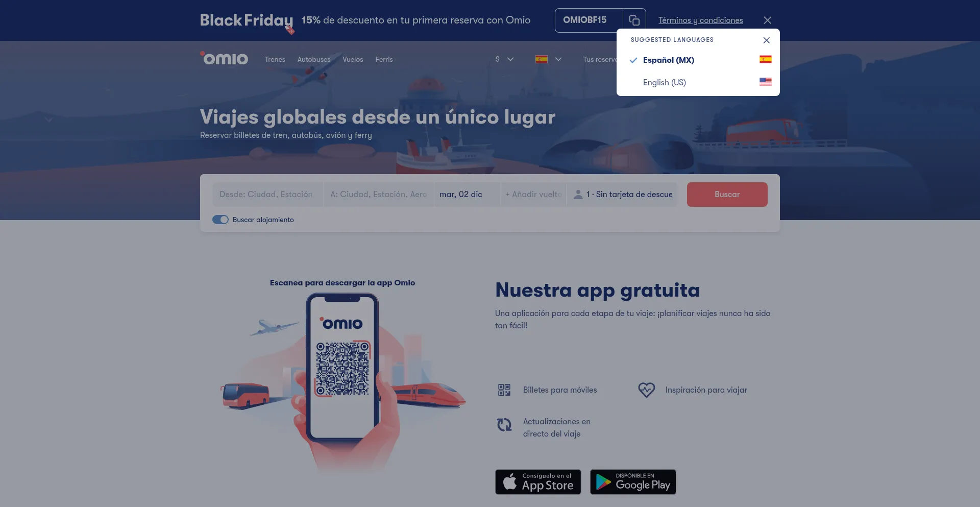Open the currency dollar dropdown
Image resolution: width=980 pixels, height=507 pixels.
coord(504,59)
